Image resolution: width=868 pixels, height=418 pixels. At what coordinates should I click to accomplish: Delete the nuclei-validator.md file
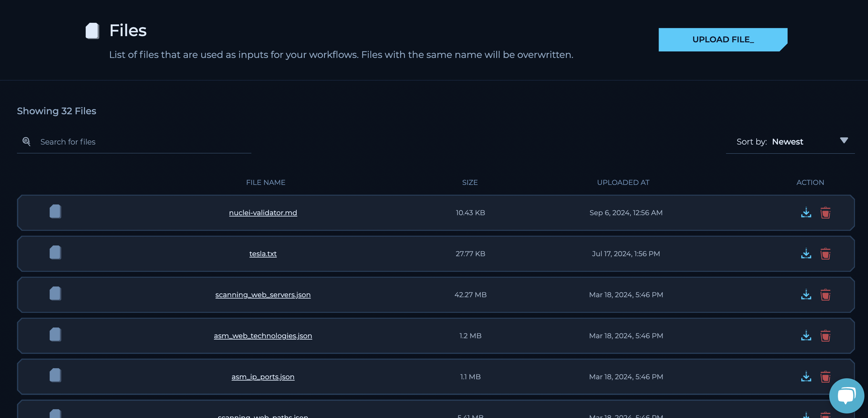point(825,213)
